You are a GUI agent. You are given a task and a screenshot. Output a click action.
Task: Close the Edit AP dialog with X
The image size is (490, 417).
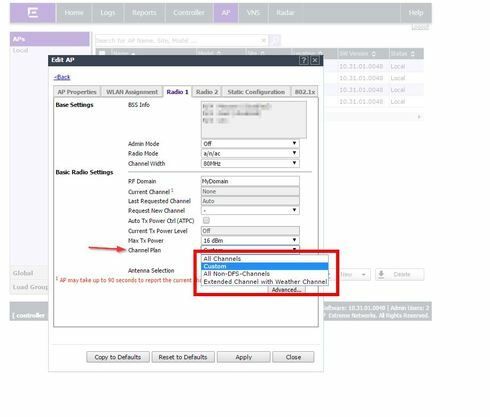click(314, 60)
